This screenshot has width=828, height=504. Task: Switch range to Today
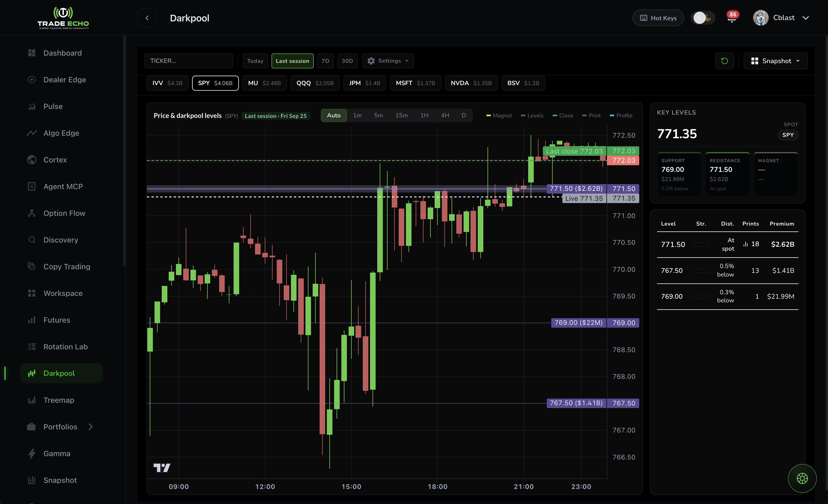[255, 61]
